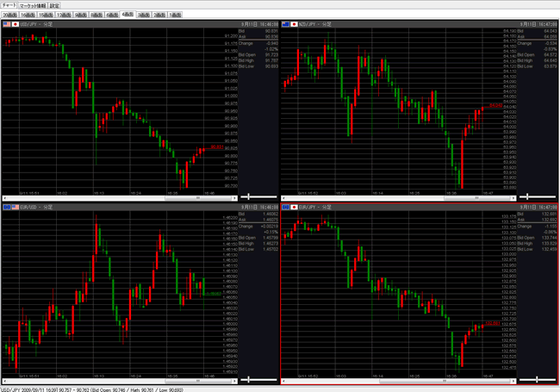Click the Japan flag in EUR/JPY chart header
The image size is (560, 392).
point(295,207)
